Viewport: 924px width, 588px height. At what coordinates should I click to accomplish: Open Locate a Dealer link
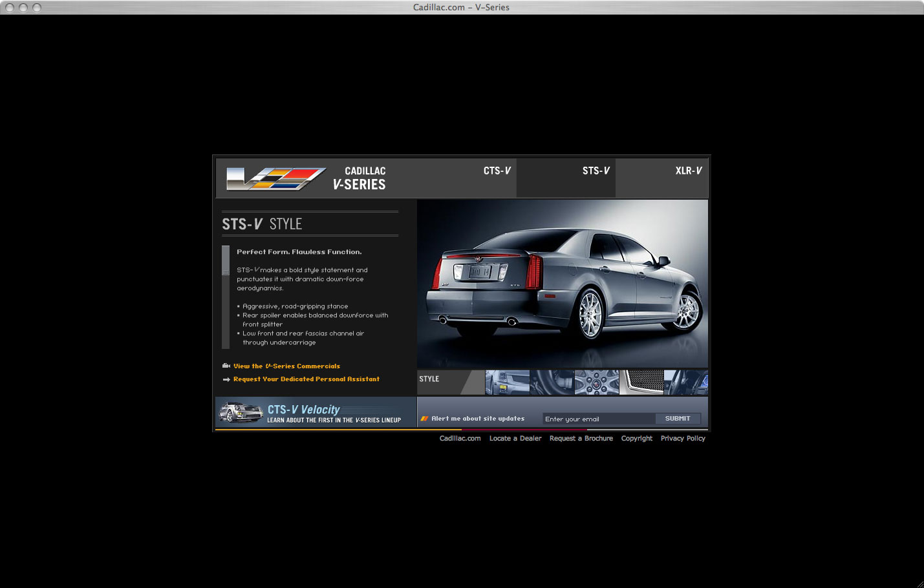[515, 438]
